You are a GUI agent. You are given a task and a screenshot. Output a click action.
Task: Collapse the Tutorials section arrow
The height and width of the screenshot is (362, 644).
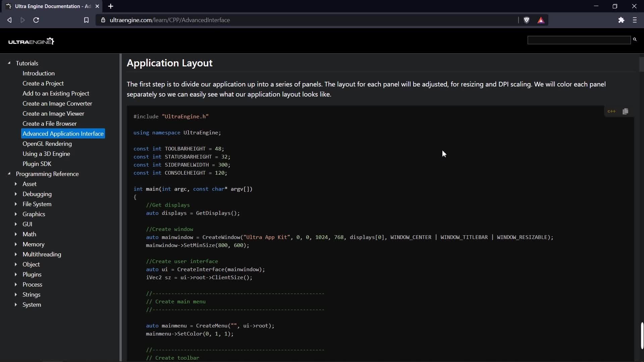[x=9, y=63]
